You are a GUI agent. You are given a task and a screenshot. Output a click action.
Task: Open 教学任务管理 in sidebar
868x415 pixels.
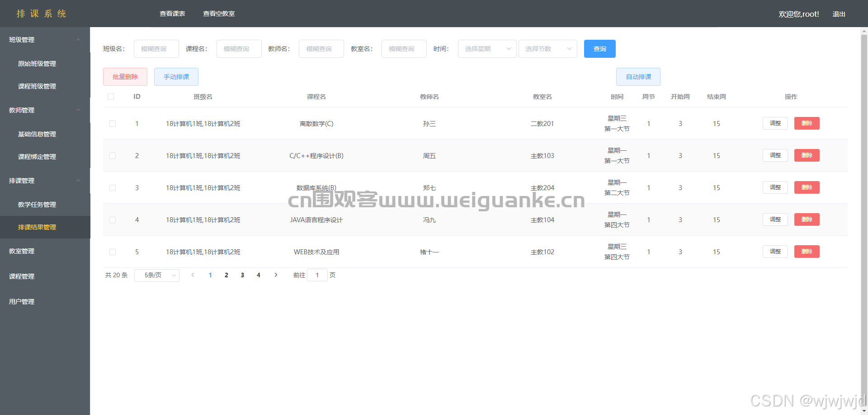coord(45,205)
